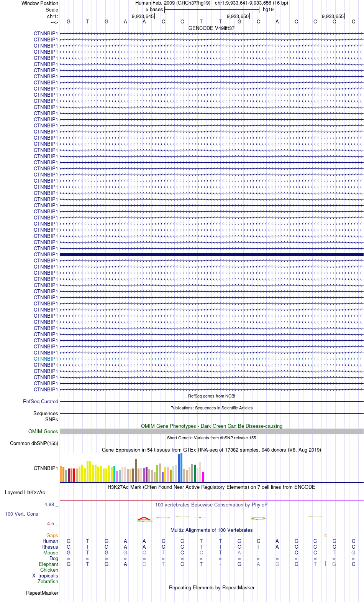Viewport: 364px width, 602px height.
Task: Click Publications: Sequences in Scientific Articles title
Action: pyautogui.click(x=212, y=408)
